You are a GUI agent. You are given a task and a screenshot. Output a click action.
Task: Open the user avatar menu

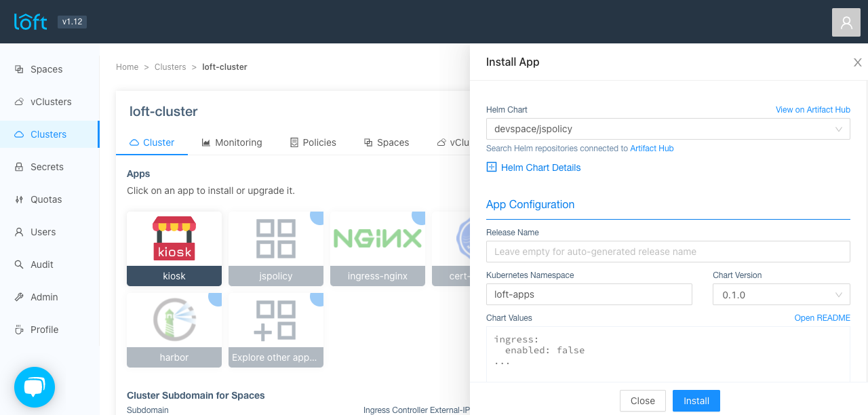846,22
